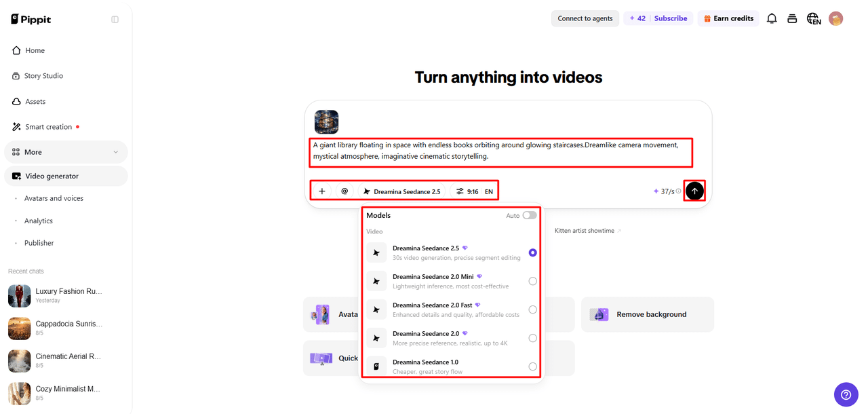Select Dreamina Seedance 1.0 radio button
The height and width of the screenshot is (414, 868).
pos(533,366)
